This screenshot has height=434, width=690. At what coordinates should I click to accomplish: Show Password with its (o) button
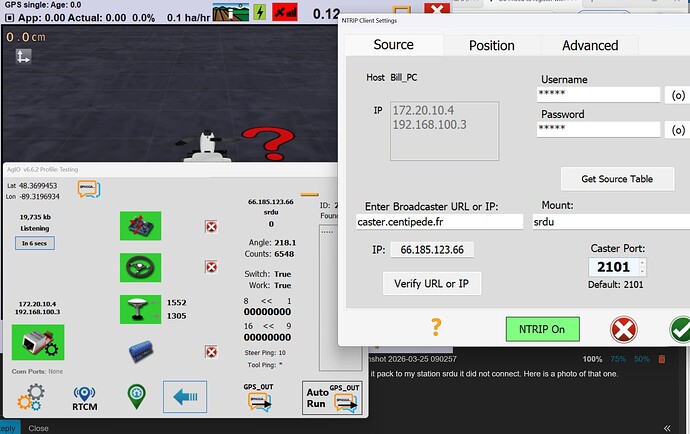[x=678, y=130]
